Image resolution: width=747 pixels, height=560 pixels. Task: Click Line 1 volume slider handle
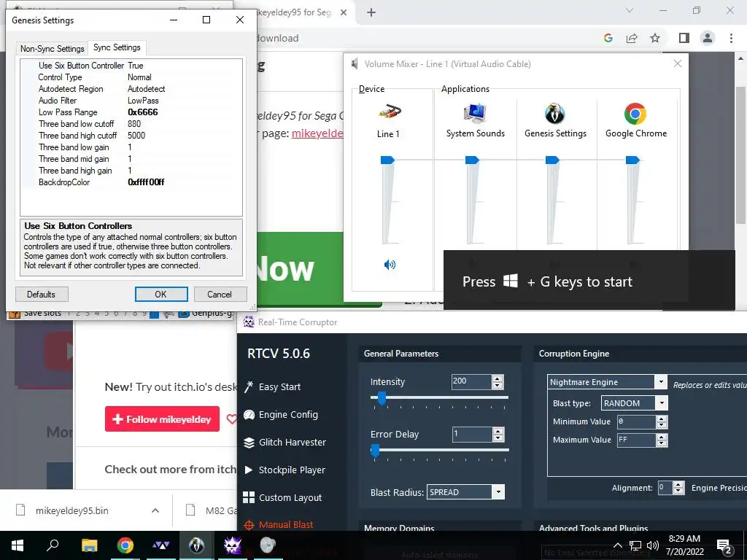point(388,160)
